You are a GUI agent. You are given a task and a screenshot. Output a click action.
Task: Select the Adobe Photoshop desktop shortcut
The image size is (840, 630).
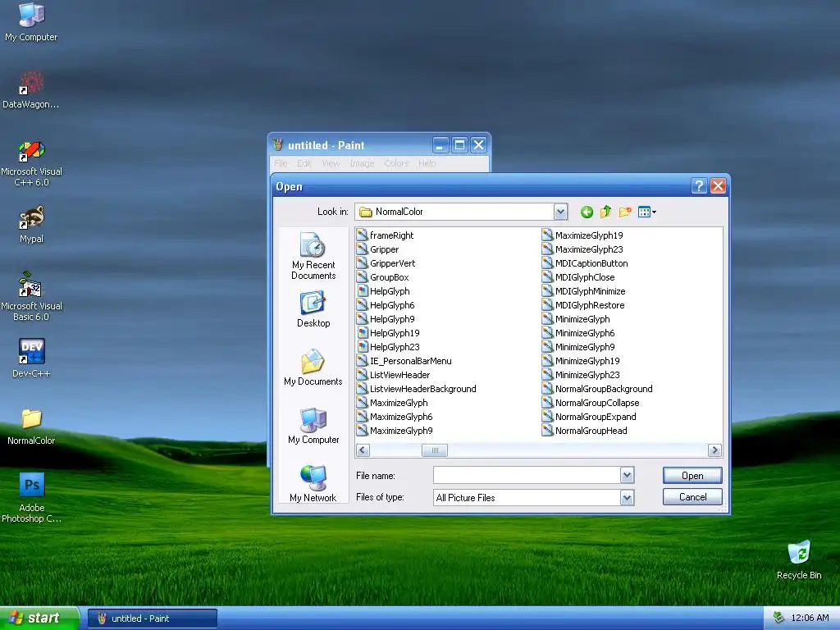tap(31, 498)
